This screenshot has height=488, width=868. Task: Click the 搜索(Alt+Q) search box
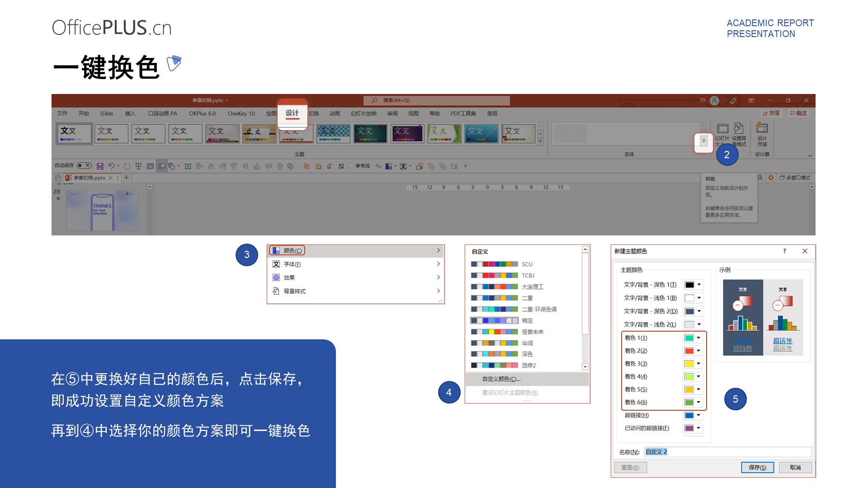(437, 100)
